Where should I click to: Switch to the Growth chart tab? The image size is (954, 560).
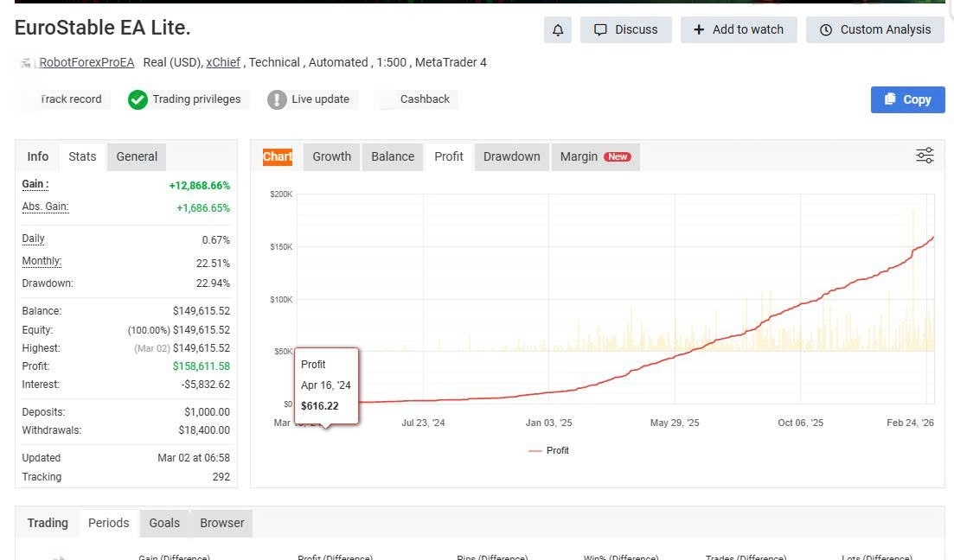coord(331,156)
